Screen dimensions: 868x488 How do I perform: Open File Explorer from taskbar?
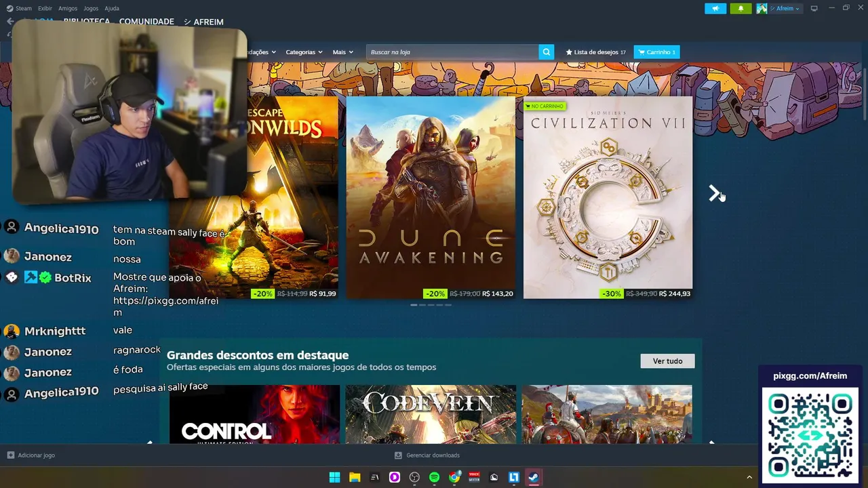coord(355,477)
